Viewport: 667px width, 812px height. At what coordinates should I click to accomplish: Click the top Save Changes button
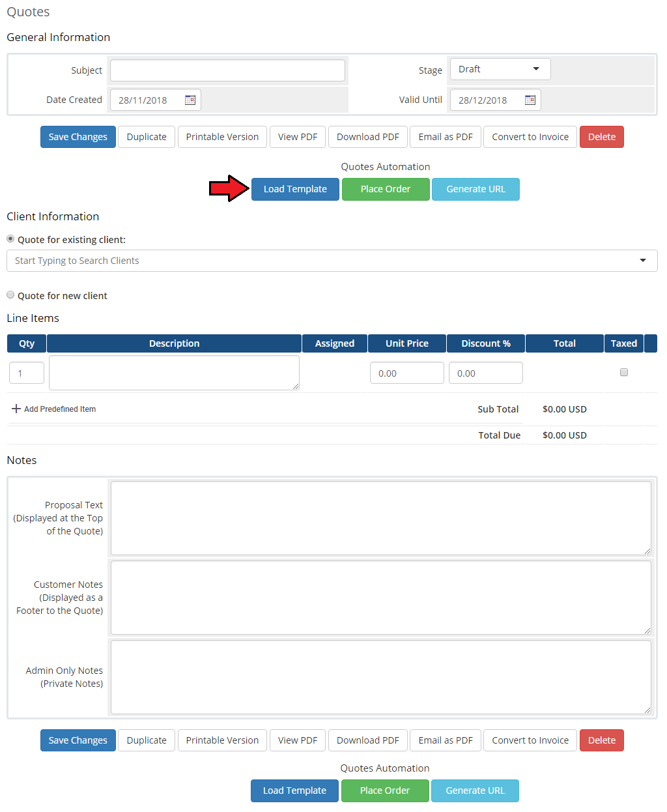[78, 137]
